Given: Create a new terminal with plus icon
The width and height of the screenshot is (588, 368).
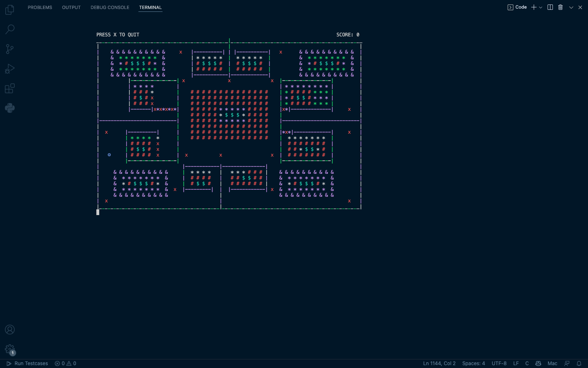Looking at the screenshot, I should coord(533,7).
